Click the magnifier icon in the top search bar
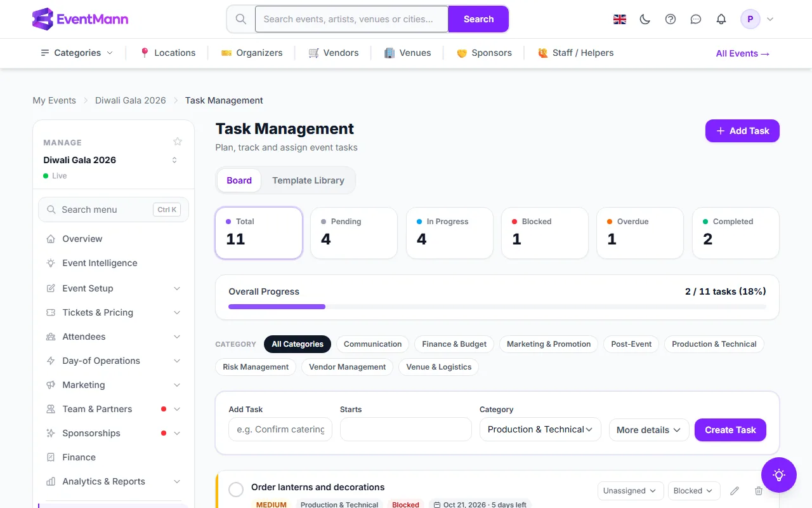812x508 pixels. 241,19
